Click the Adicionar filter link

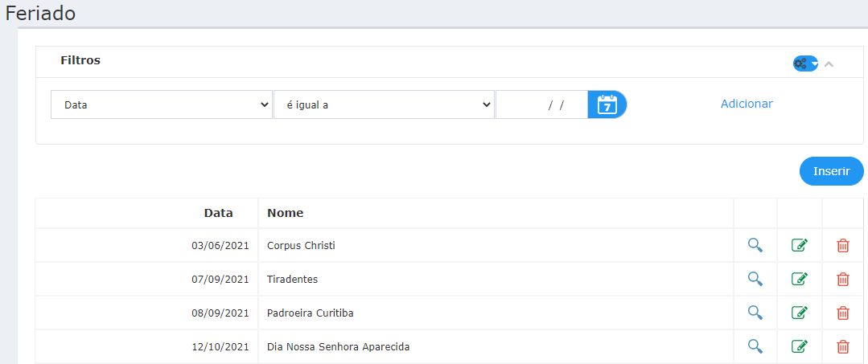pyautogui.click(x=747, y=104)
